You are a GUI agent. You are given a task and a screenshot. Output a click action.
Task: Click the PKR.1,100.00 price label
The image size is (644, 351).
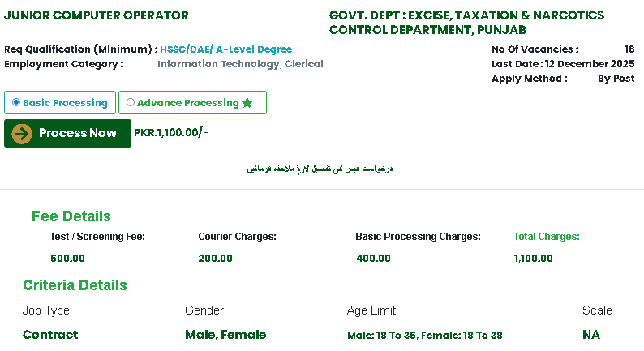(170, 133)
